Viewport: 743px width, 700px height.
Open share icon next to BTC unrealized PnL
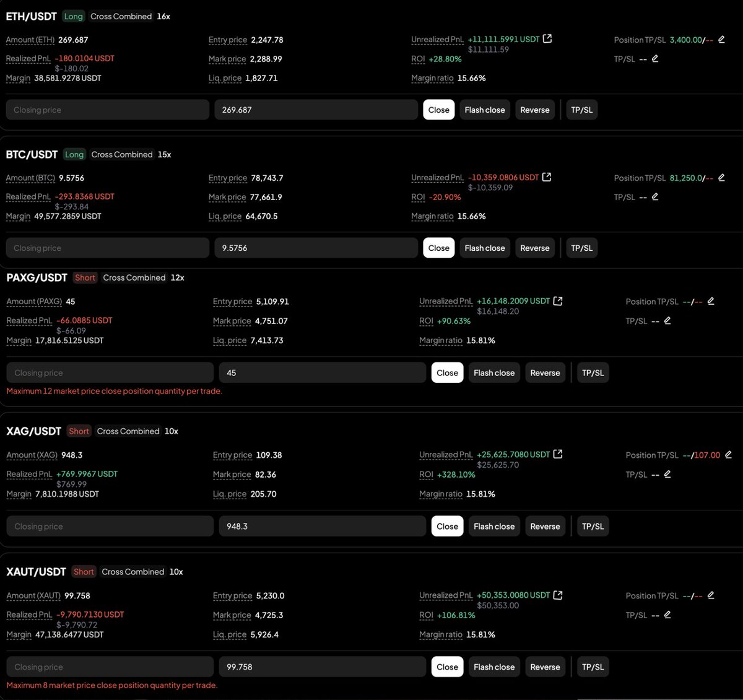click(x=547, y=177)
